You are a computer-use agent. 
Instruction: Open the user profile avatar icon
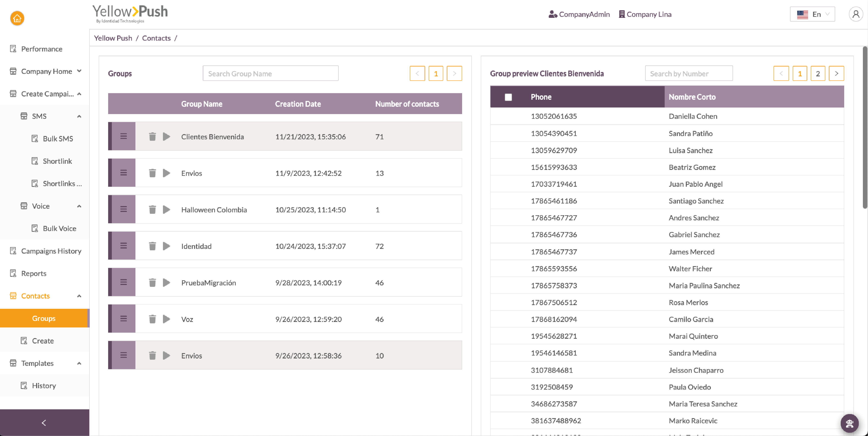pos(855,14)
